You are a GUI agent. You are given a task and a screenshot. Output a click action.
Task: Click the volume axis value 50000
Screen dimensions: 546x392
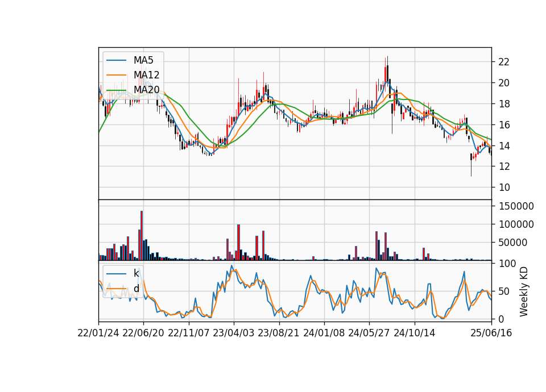513,243
